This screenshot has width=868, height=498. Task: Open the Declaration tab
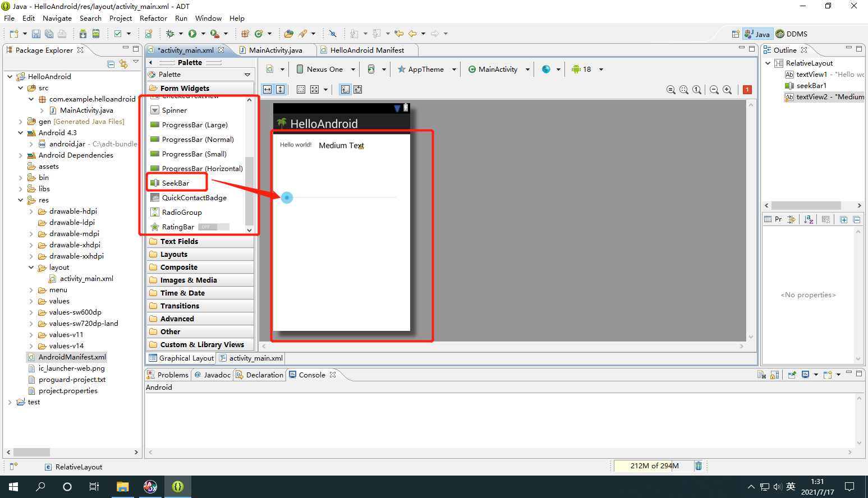tap(260, 375)
